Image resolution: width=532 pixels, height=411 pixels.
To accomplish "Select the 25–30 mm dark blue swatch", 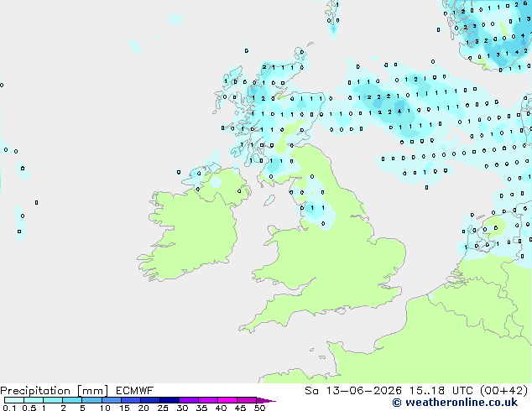I will tap(170, 400).
